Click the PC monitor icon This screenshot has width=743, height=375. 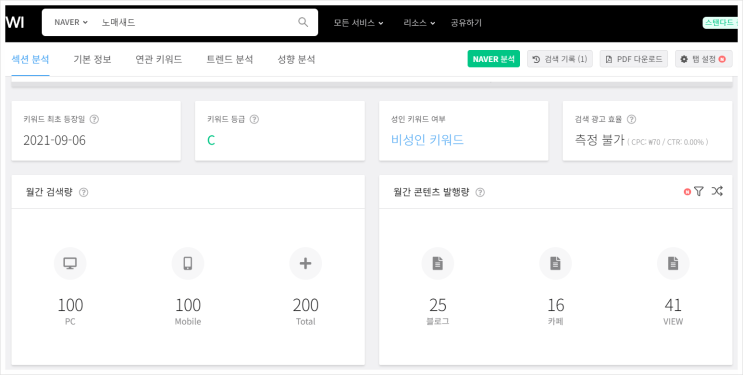click(70, 264)
